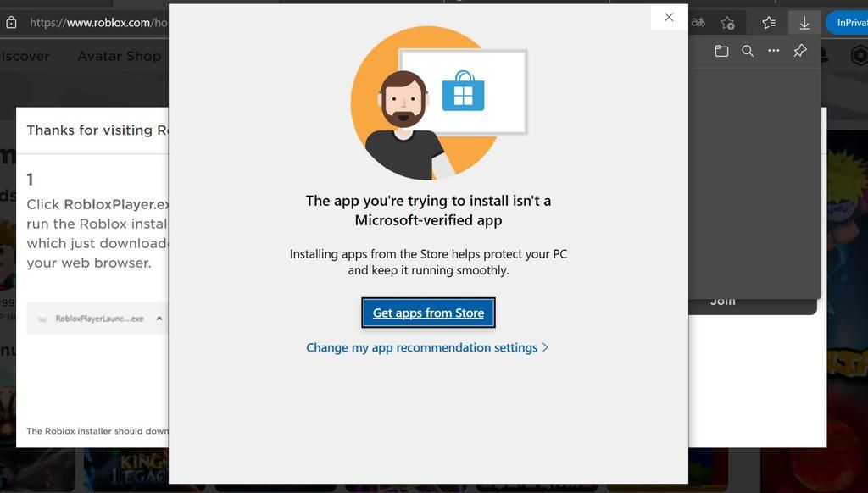The width and height of the screenshot is (868, 493).
Task: Open the Avatar Shop tab
Action: click(x=119, y=56)
